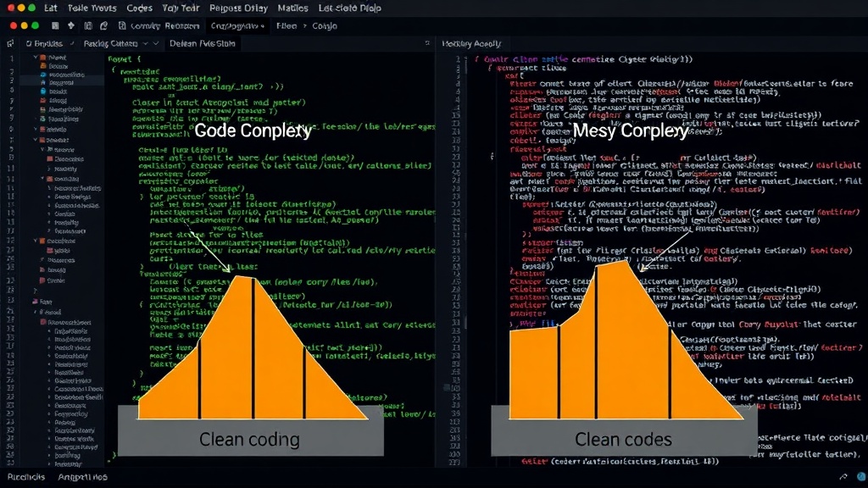Collapse the root folder at the top of the project tree
The height and width of the screenshot is (488, 868).
36,58
